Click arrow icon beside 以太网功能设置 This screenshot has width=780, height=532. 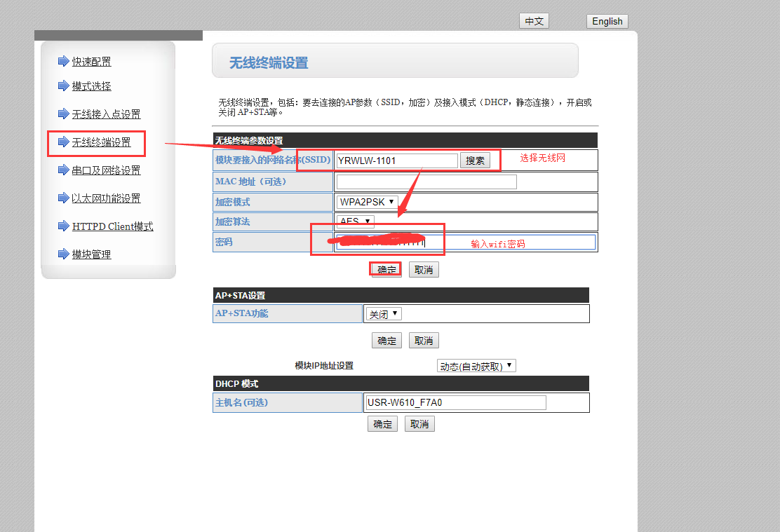pos(63,198)
